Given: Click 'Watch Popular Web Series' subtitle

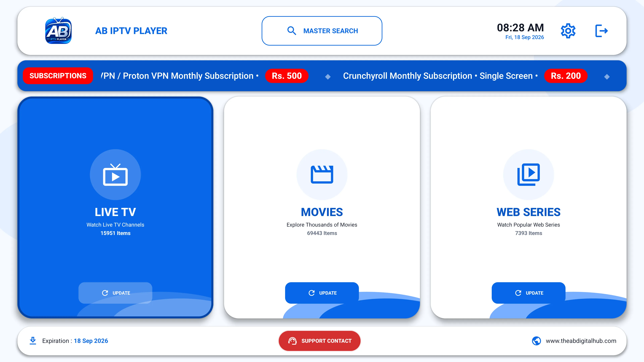Looking at the screenshot, I should coord(528,225).
